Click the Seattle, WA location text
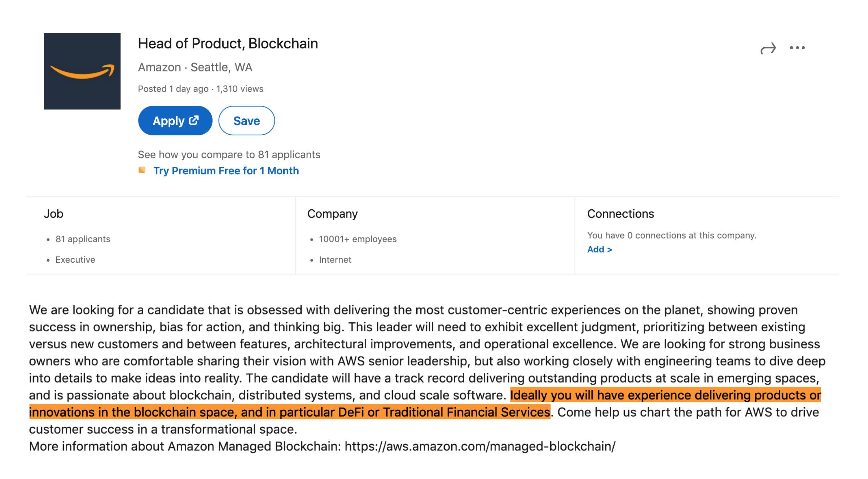Screen dimensions: 868x479 (221, 68)
